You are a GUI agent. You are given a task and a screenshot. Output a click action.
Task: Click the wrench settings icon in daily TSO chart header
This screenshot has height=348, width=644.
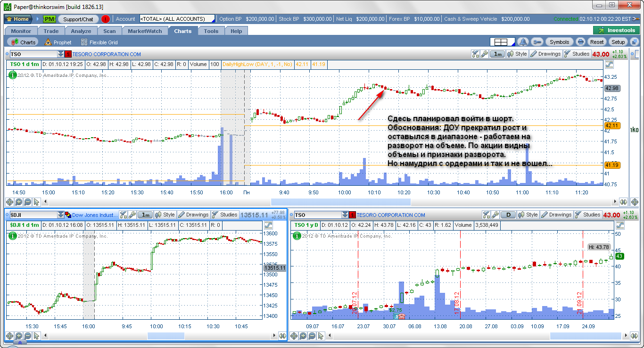(x=495, y=215)
